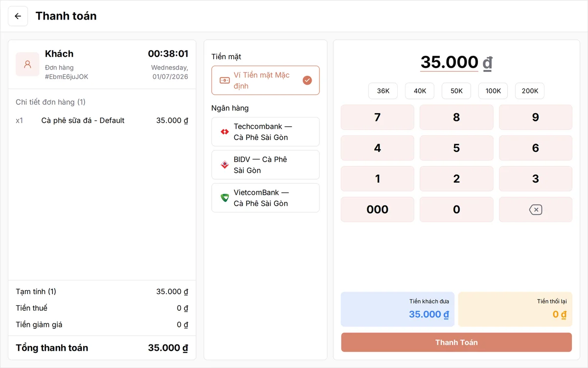Go back using the arrow icon
Viewport: 588px width, 368px height.
18,16
